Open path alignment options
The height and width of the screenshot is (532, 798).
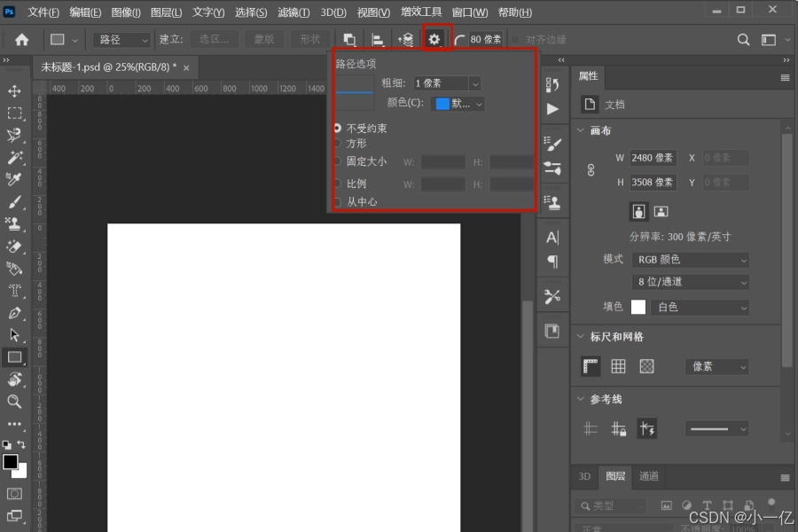point(378,40)
